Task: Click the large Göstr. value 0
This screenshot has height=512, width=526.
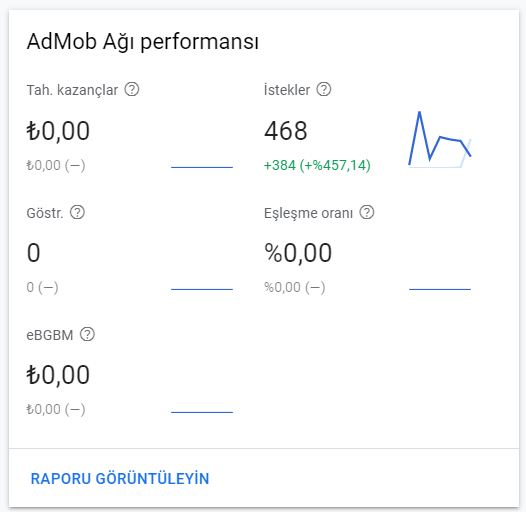Action: point(34,253)
